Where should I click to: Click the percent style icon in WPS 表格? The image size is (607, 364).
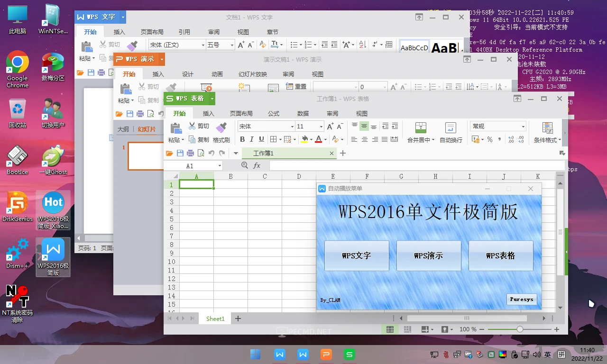click(490, 139)
